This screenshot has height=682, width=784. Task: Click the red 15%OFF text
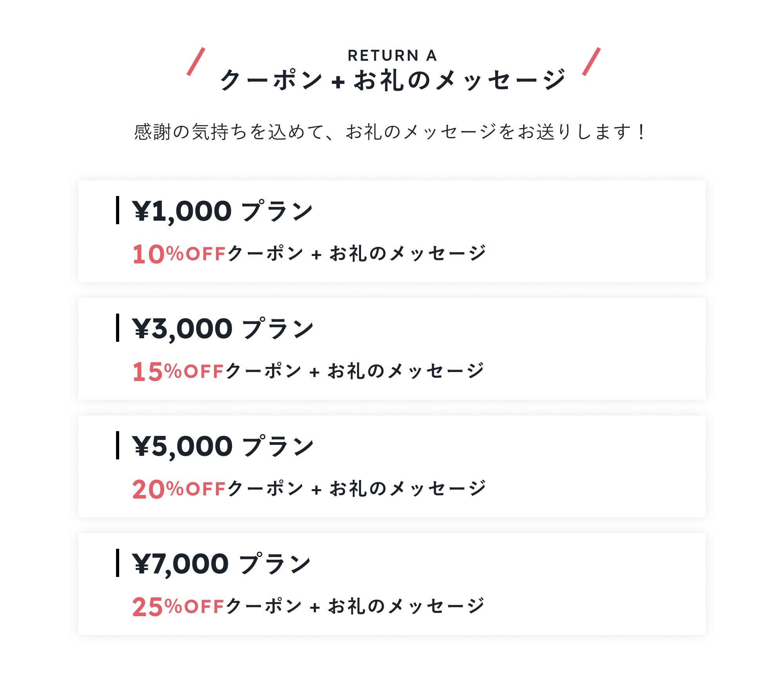coord(178,372)
